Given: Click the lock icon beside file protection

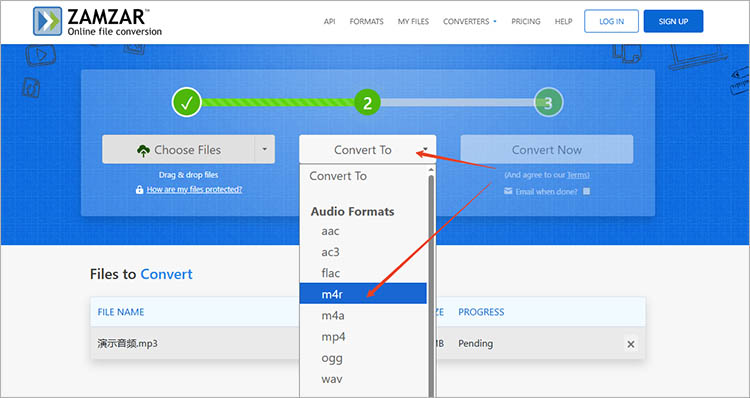Looking at the screenshot, I should coord(139,189).
